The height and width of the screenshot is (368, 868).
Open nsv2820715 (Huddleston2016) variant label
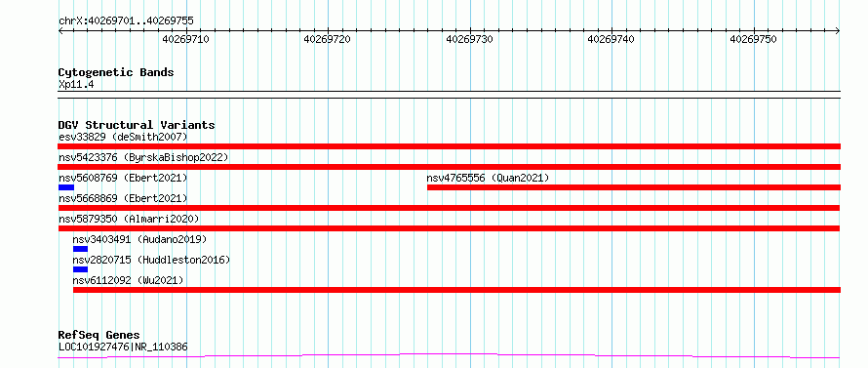click(x=151, y=260)
